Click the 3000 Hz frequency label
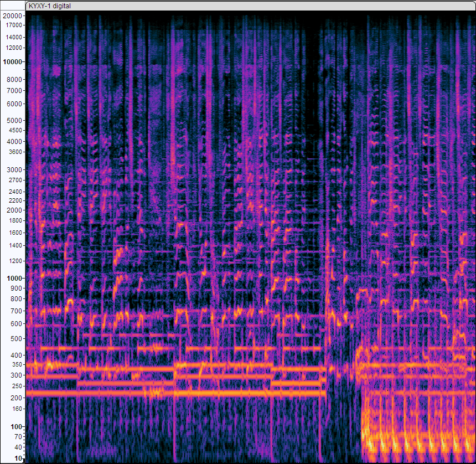 pyautogui.click(x=14, y=170)
